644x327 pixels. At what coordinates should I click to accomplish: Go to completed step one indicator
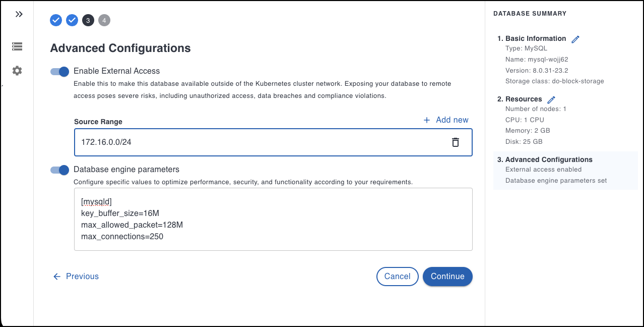(56, 20)
